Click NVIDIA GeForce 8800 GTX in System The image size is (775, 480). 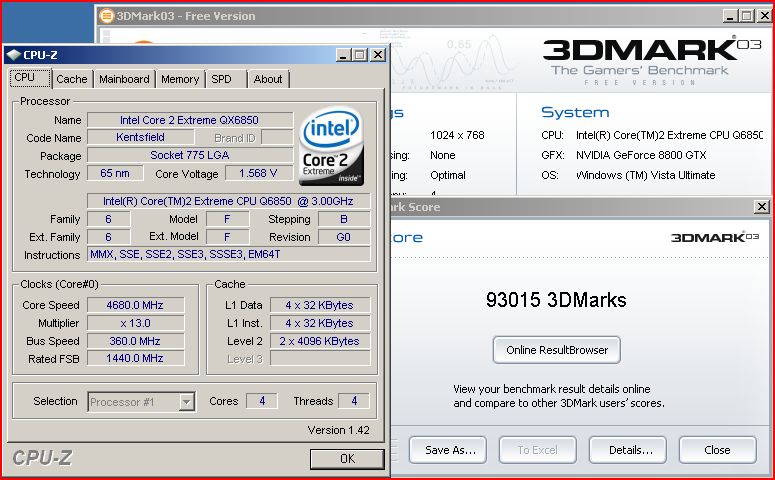[x=641, y=155]
